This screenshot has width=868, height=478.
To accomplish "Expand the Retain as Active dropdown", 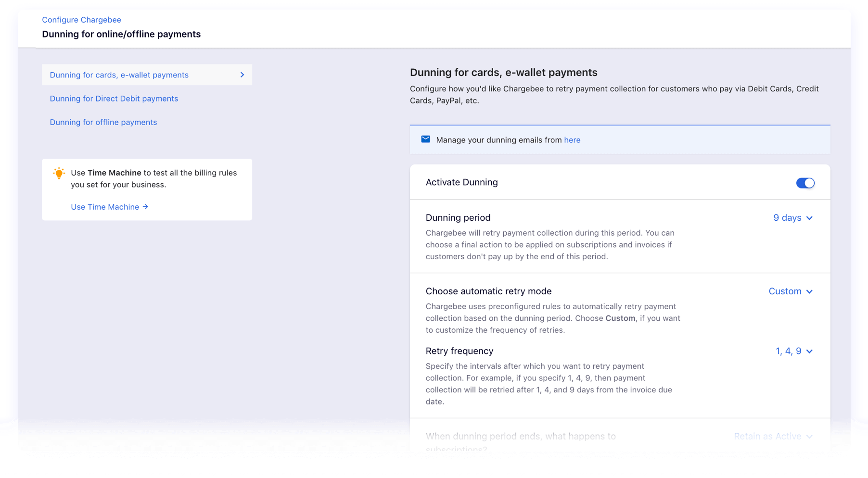I will point(773,436).
